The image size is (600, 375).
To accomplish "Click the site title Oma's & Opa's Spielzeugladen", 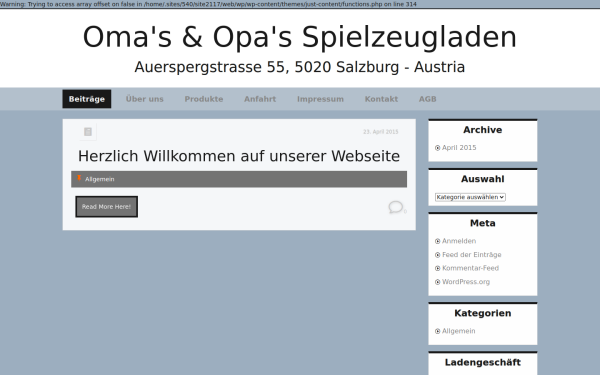I will pos(300,37).
